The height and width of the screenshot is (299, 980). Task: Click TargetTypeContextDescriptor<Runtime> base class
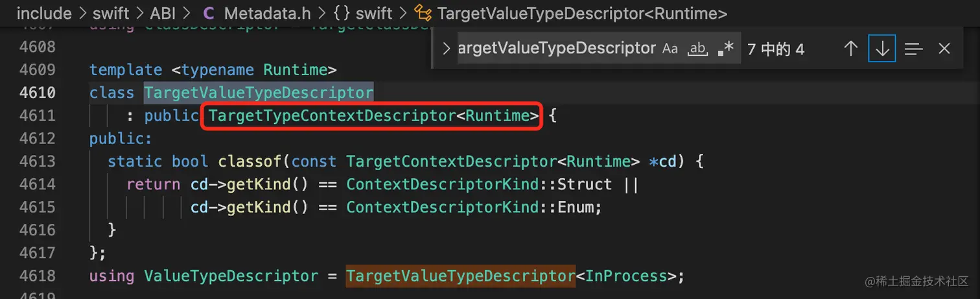tap(374, 116)
